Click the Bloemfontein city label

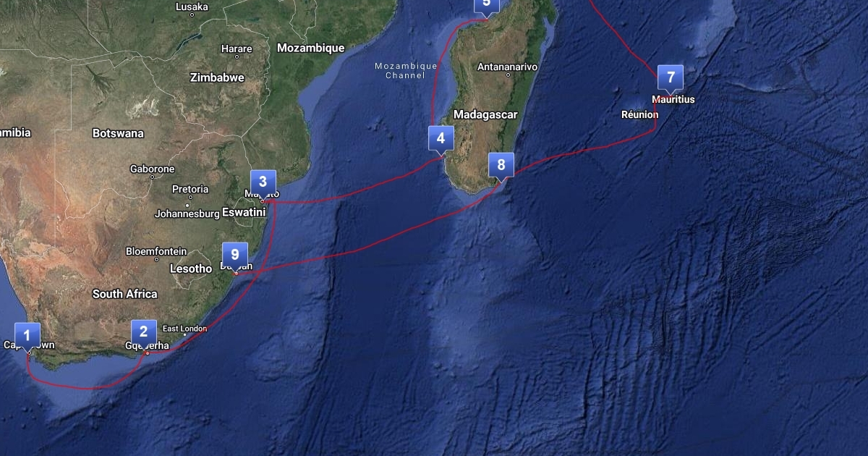tap(156, 251)
